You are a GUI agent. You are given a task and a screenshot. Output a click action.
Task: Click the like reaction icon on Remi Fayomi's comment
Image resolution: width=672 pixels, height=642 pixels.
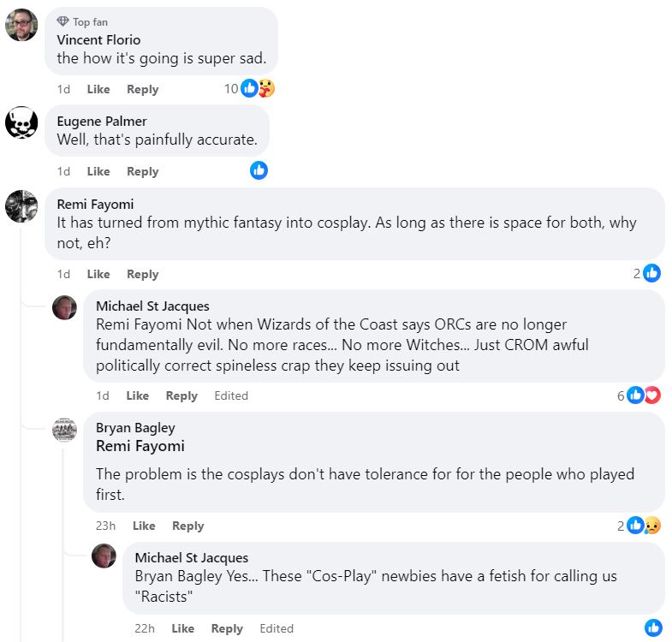point(652,273)
